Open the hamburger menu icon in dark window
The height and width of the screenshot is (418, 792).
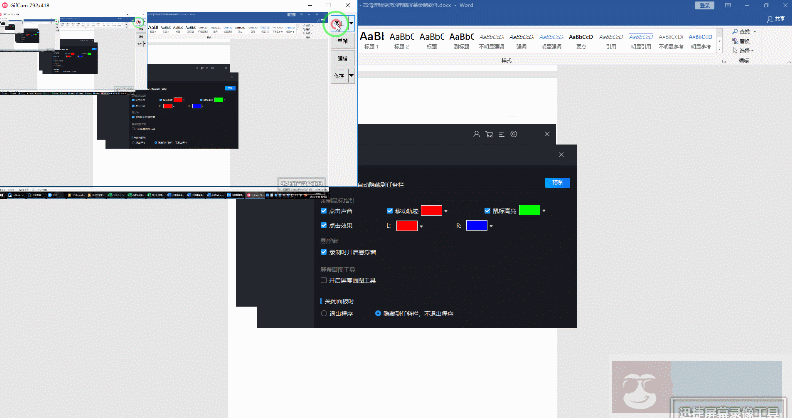point(501,134)
